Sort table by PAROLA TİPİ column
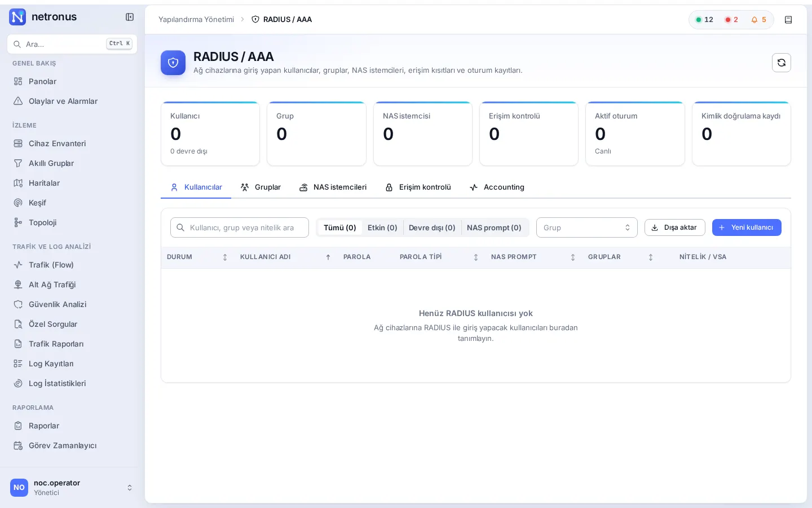This screenshot has height=508, width=812. (439, 257)
